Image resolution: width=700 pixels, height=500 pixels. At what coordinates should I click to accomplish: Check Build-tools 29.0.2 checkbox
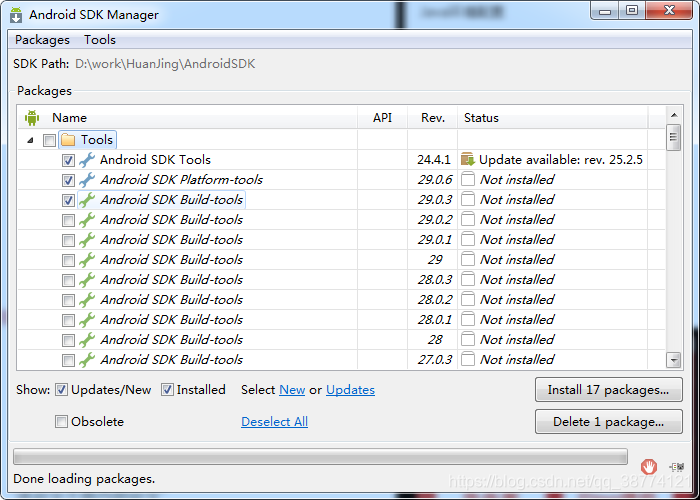(68, 220)
